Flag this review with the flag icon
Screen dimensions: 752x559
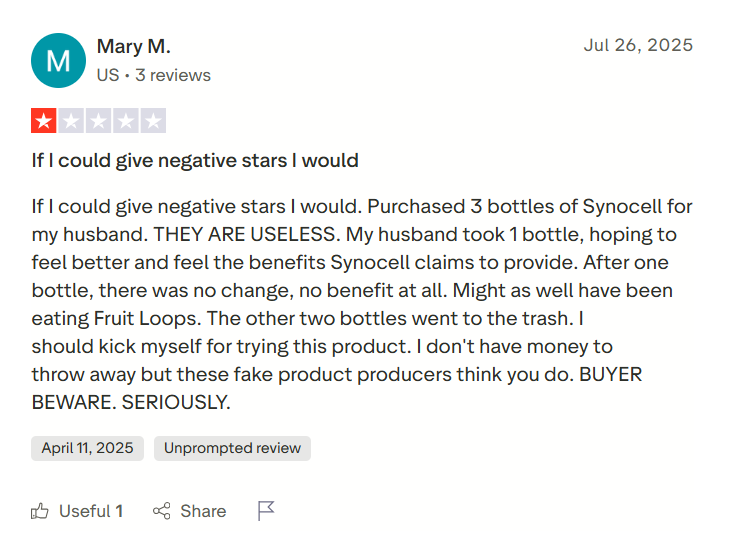tap(266, 511)
